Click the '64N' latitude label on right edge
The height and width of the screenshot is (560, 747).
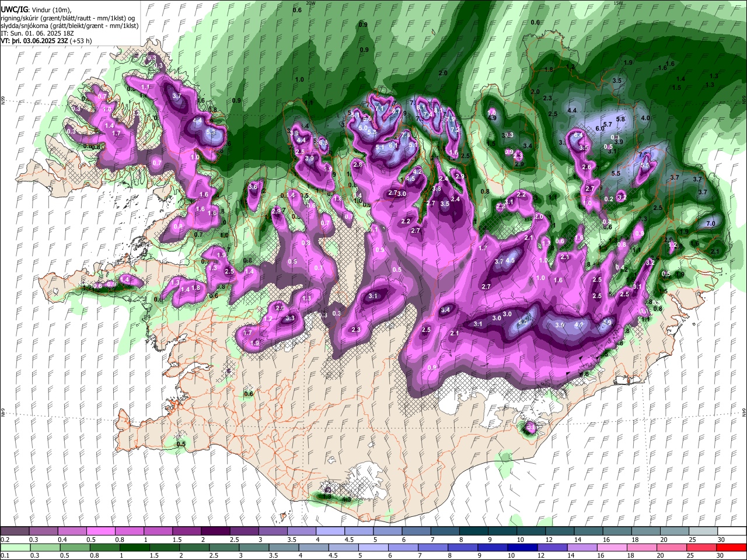pyautogui.click(x=744, y=412)
